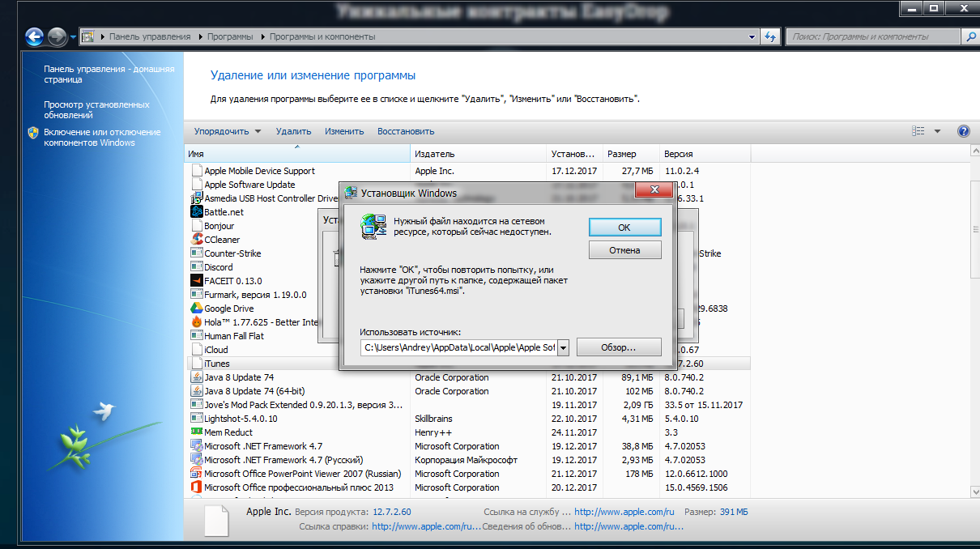Select the Microsoft Office профессиональный плюс 2013 icon
This screenshot has height=549, width=980.
click(196, 487)
